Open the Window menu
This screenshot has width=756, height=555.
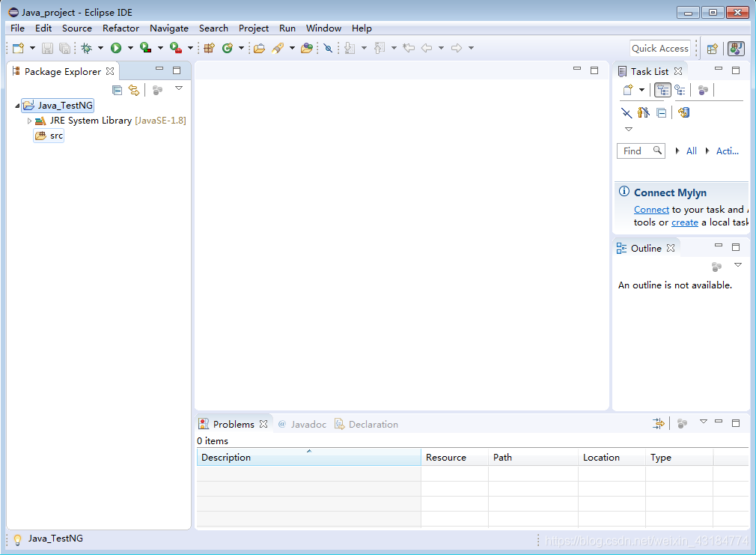click(323, 28)
